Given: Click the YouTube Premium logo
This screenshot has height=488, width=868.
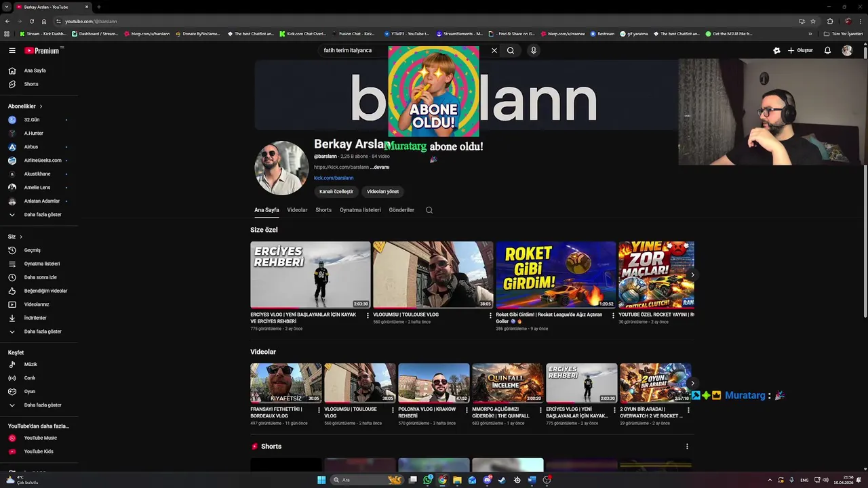Looking at the screenshot, I should click(x=43, y=50).
